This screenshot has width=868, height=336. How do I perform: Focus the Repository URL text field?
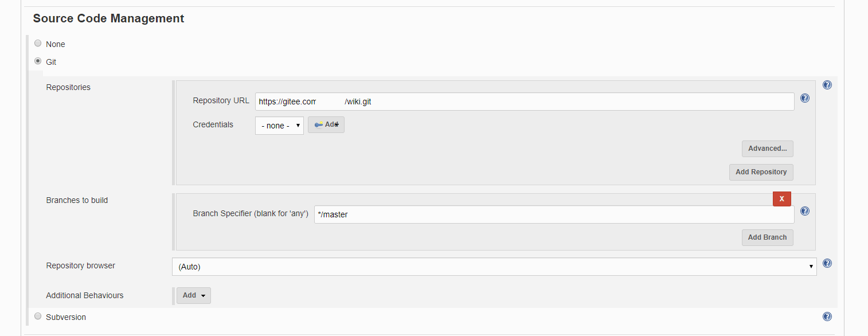[525, 101]
